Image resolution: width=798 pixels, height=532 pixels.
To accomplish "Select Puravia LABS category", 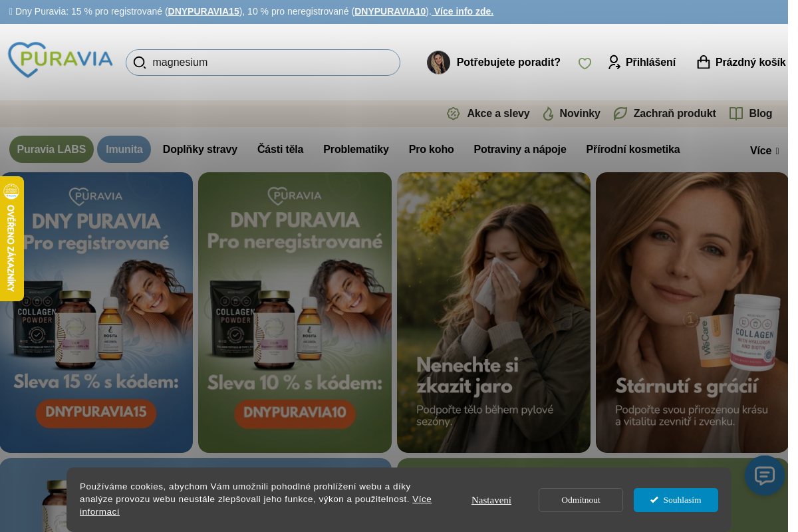I will point(51,150).
